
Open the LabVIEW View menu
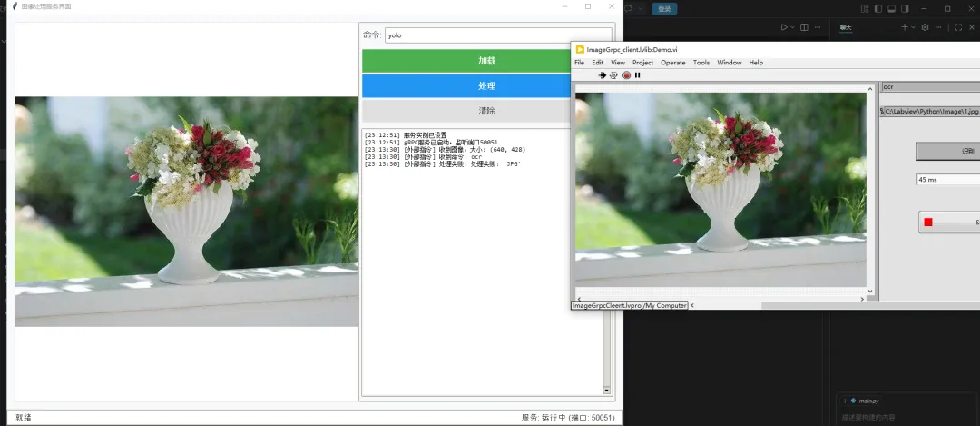618,63
